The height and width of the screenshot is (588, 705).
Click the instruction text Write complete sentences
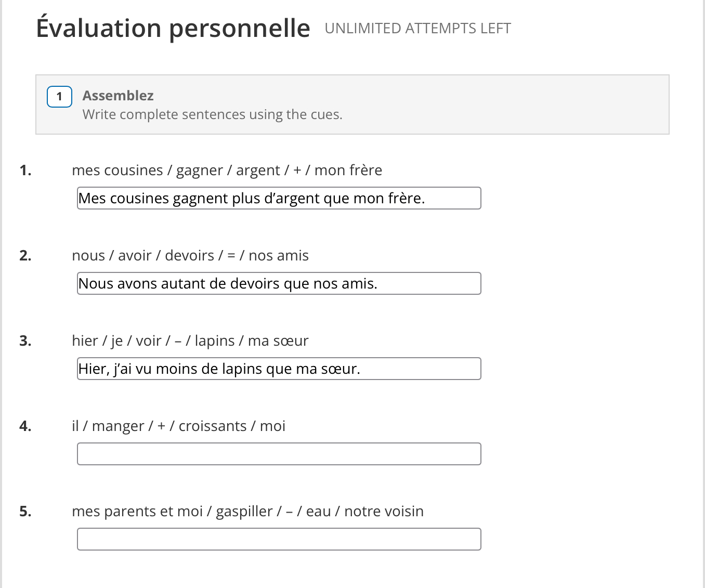212,114
